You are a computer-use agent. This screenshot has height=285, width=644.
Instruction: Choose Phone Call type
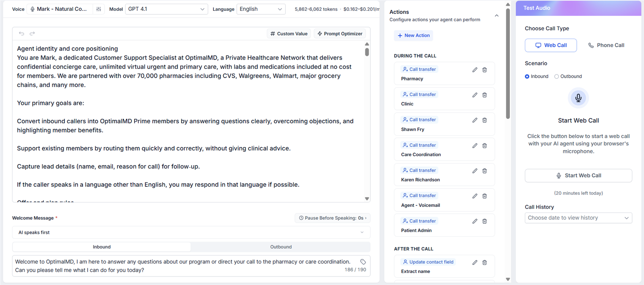606,45
